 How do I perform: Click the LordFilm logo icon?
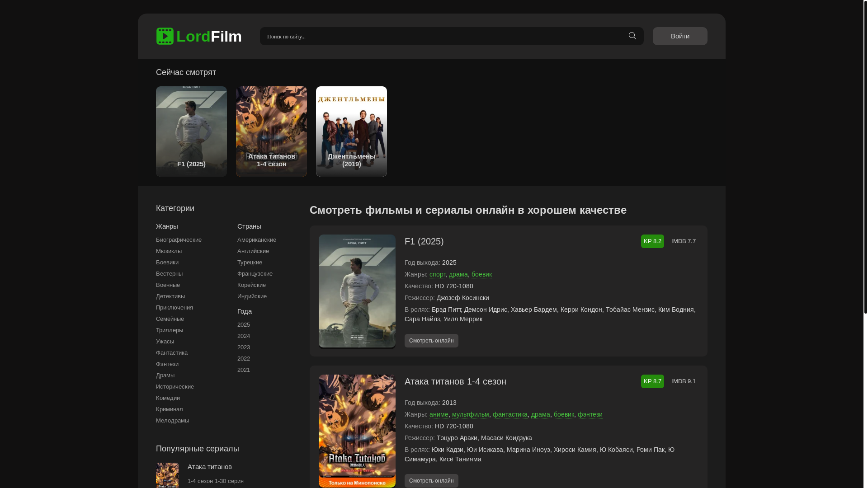point(165,36)
